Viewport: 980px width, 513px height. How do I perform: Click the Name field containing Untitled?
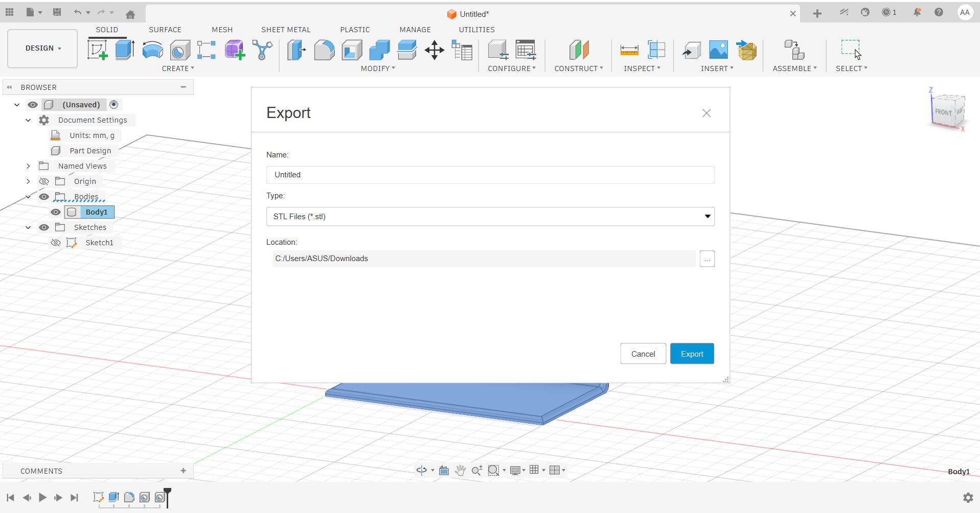(x=490, y=175)
